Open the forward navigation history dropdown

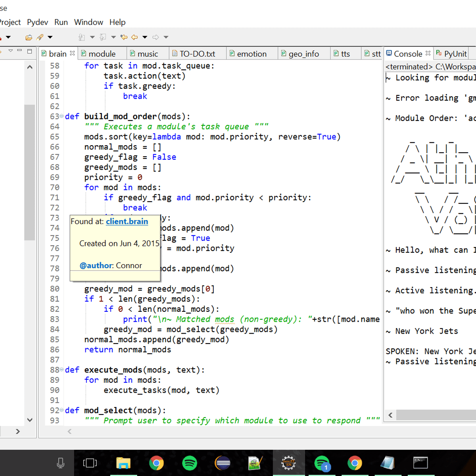(166, 37)
